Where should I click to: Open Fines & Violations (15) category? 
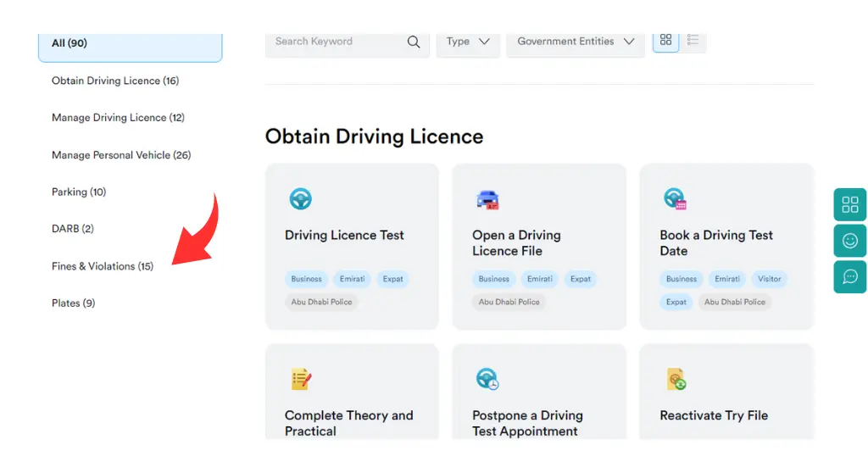point(103,266)
